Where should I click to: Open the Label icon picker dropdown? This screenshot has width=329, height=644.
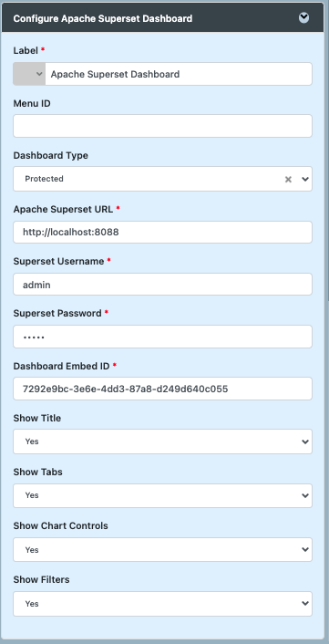point(29,74)
